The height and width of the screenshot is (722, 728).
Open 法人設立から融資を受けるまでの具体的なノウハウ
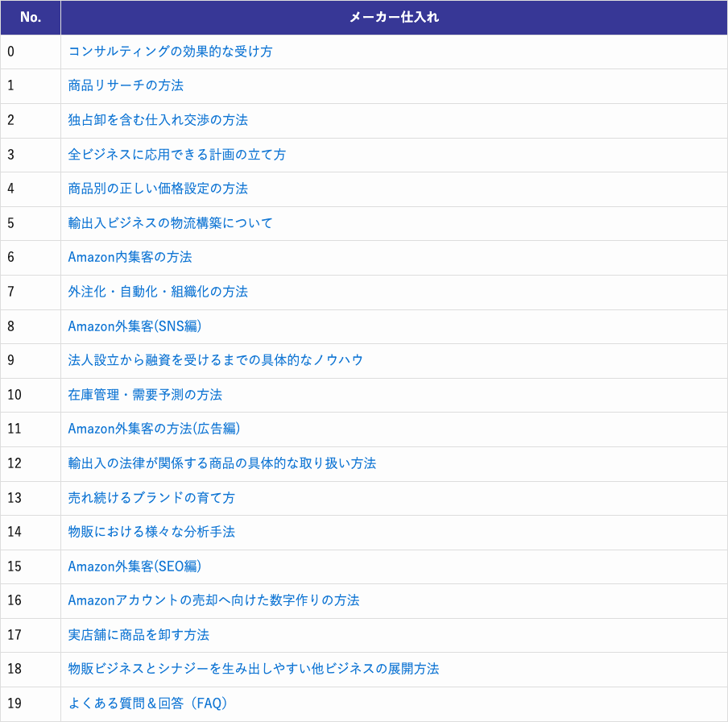(213, 361)
